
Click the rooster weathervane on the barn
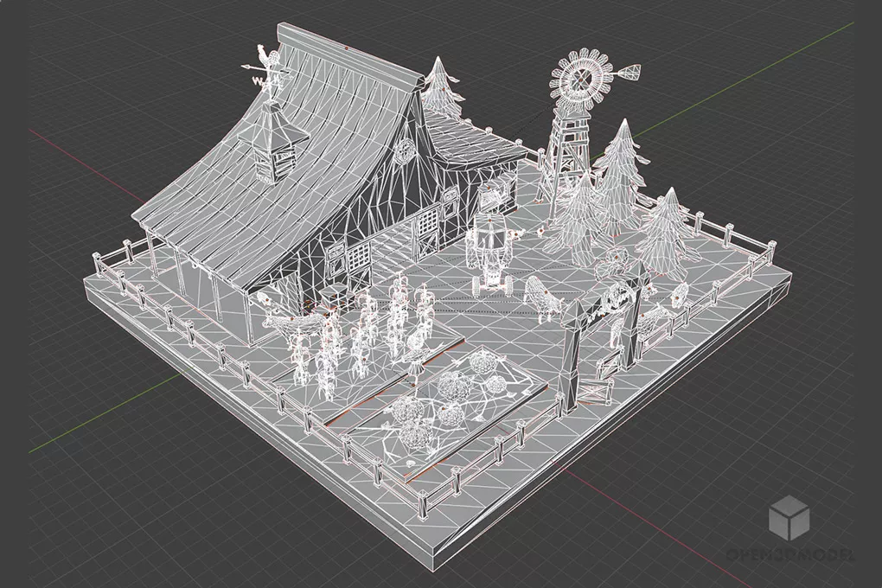(266, 73)
